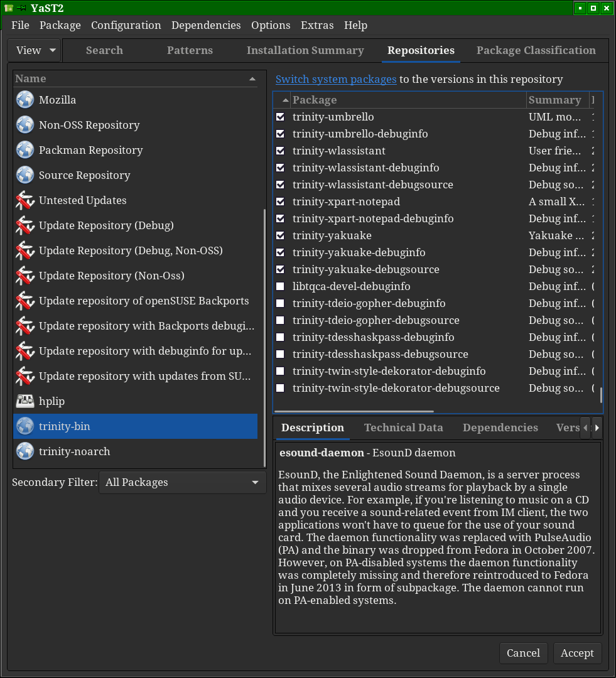Toggle trinity-wlassistant checkbox

(x=280, y=151)
